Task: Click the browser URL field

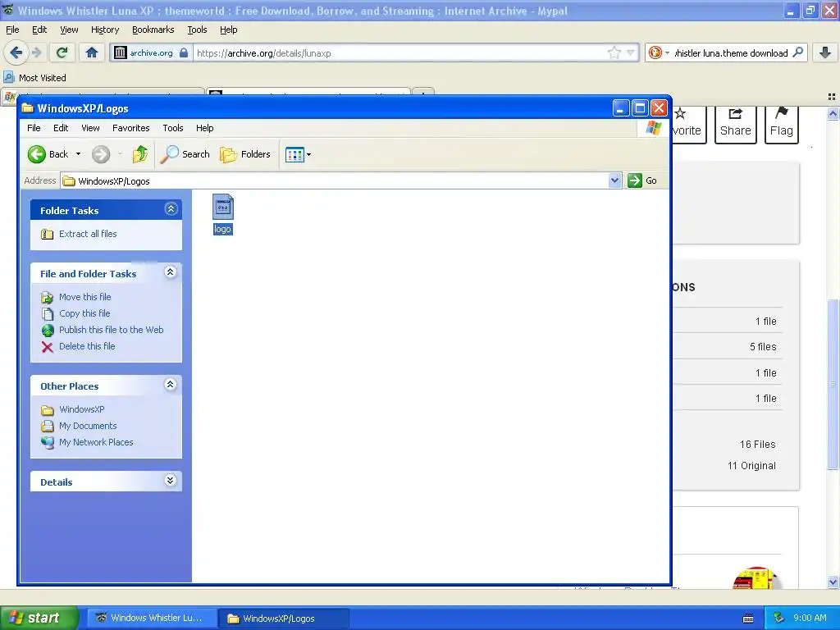Action: 399,53
